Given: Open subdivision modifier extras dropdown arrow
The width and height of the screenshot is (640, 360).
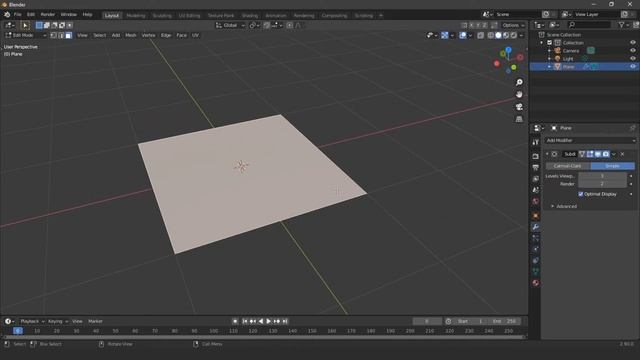Looking at the screenshot, I should coord(614,154).
